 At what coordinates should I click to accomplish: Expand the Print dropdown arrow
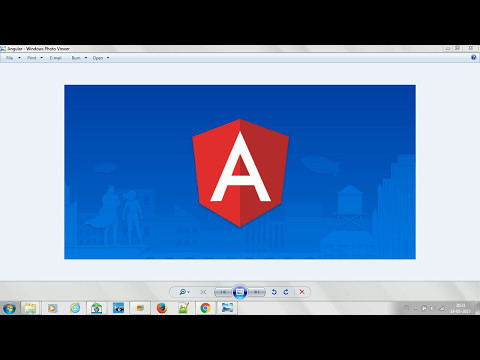42,58
